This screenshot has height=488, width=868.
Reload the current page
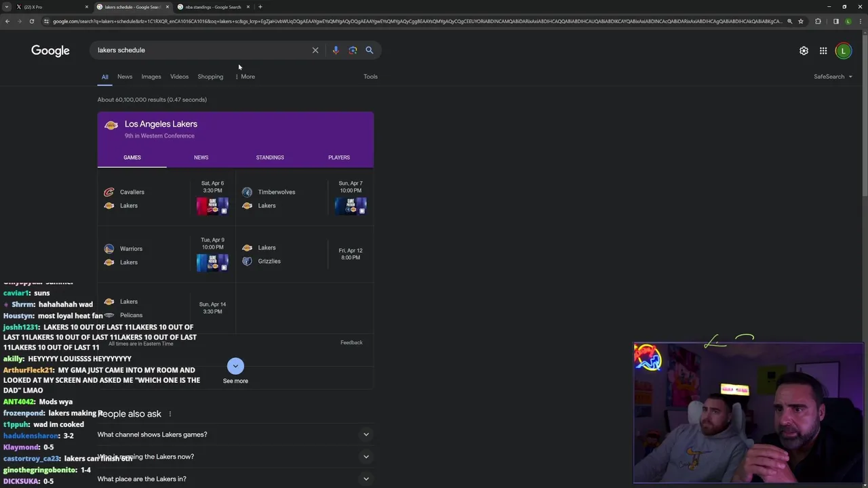pyautogui.click(x=32, y=21)
